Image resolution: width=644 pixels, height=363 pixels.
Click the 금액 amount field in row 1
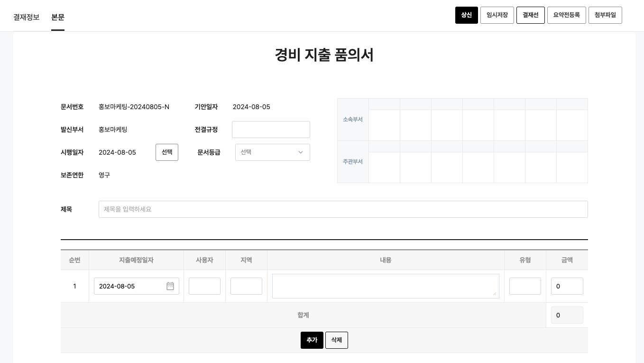pos(567,286)
